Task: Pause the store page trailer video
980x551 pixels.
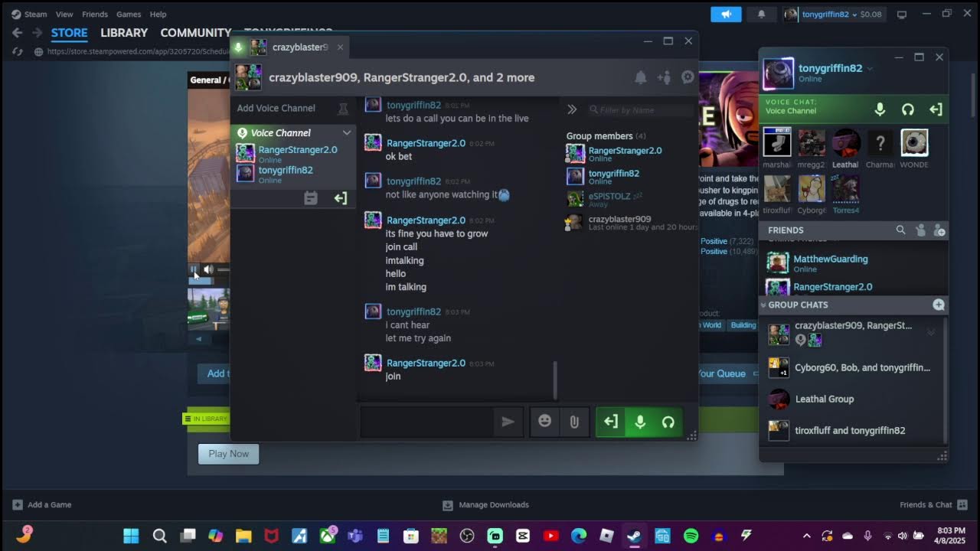Action: (x=194, y=269)
